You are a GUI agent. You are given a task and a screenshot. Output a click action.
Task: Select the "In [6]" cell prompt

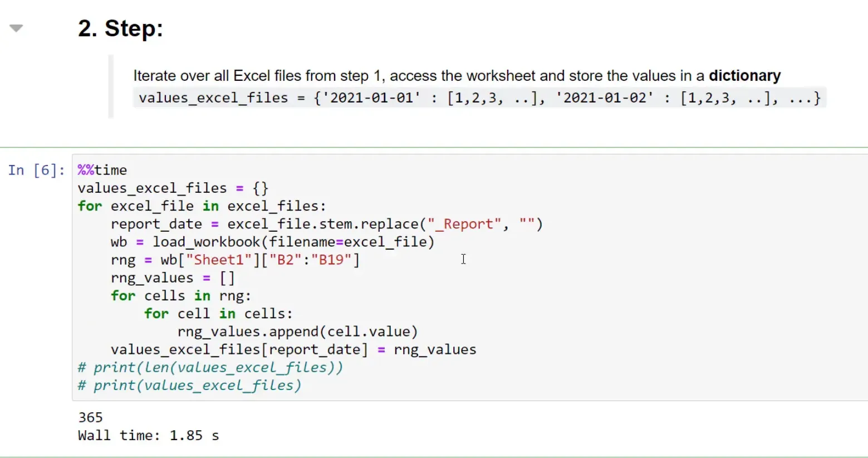pos(35,170)
